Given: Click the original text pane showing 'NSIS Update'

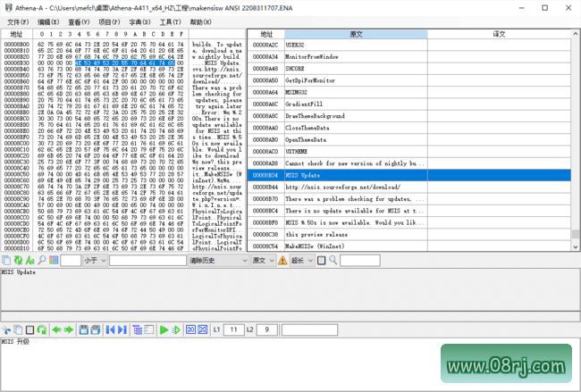Looking at the screenshot, I should [x=290, y=289].
